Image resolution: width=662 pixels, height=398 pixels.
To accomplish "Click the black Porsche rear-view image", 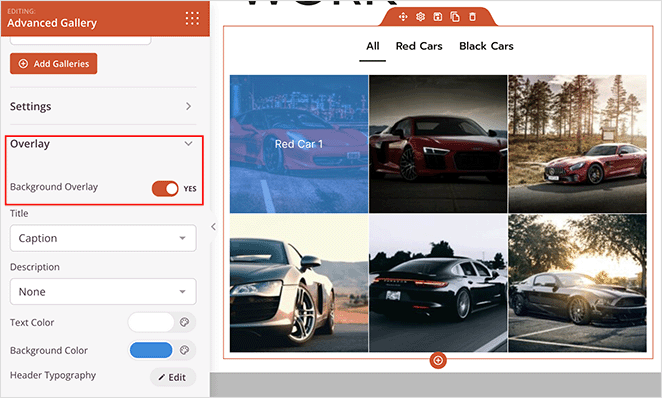I will coord(438,283).
